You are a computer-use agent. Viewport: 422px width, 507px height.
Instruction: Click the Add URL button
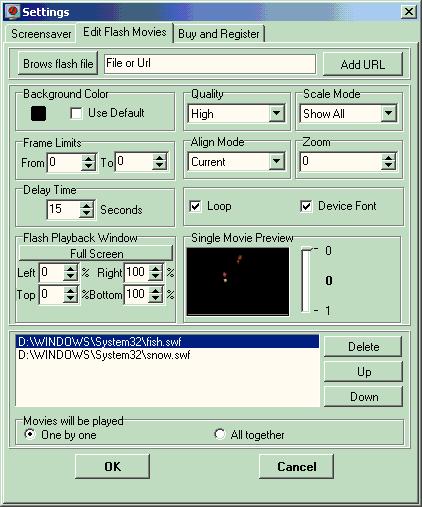[363, 64]
